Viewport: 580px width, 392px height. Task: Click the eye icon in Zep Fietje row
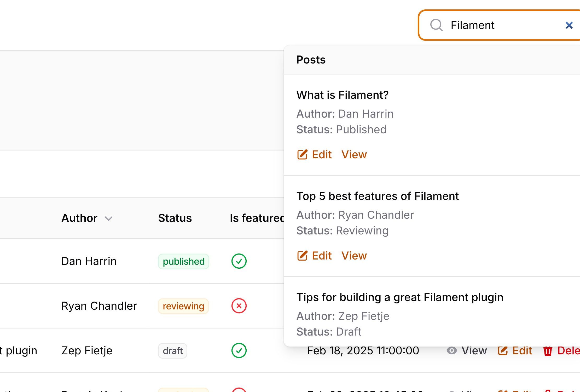pyautogui.click(x=452, y=350)
